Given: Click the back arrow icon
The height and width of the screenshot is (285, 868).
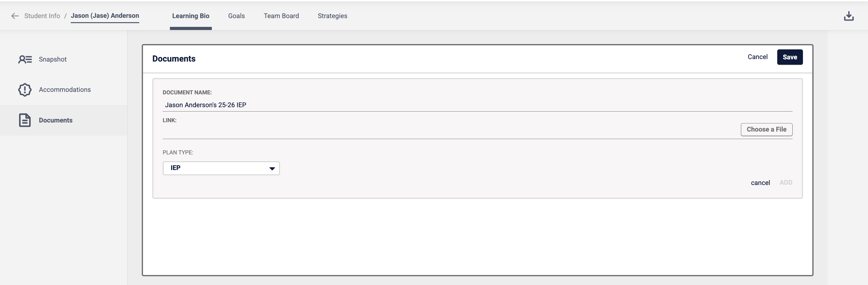Looking at the screenshot, I should pos(15,16).
